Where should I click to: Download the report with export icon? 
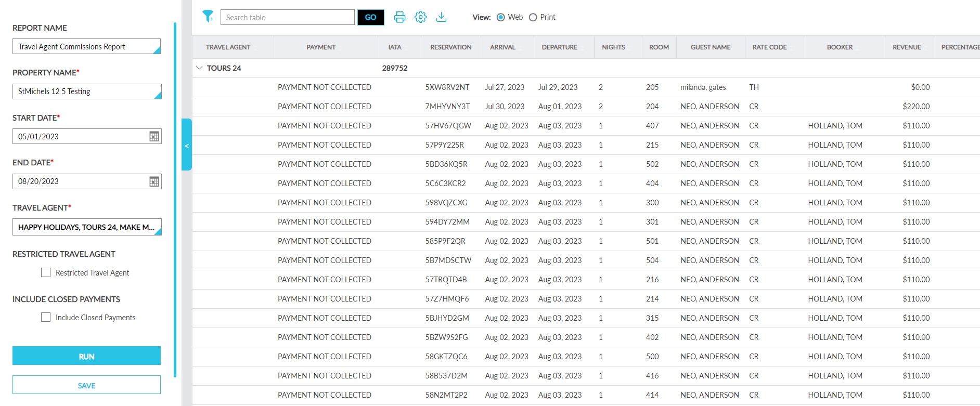pyautogui.click(x=441, y=17)
